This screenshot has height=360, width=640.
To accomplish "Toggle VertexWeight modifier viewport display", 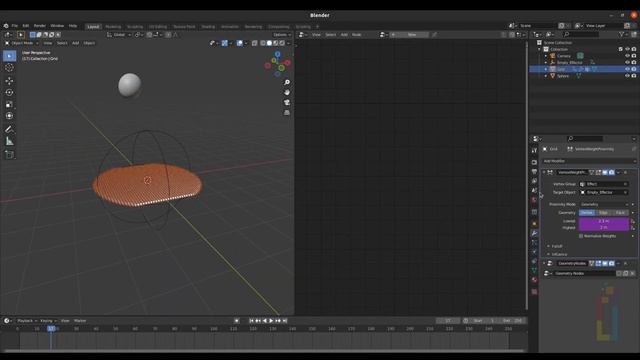I will click(605, 173).
